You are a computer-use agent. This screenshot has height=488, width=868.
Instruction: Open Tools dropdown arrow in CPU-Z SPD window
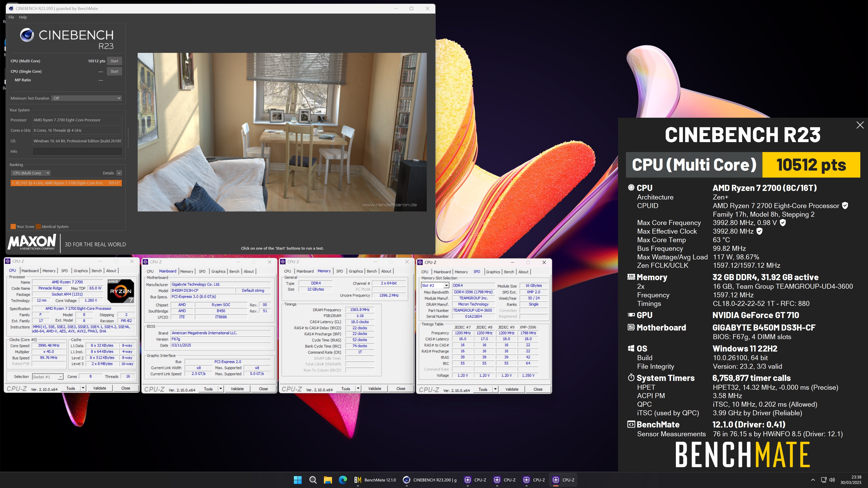tap(495, 389)
